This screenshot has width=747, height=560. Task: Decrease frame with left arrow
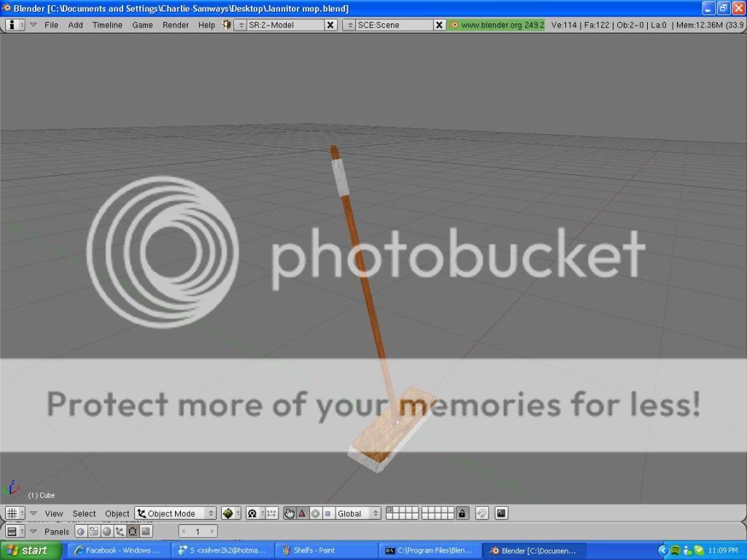click(184, 532)
